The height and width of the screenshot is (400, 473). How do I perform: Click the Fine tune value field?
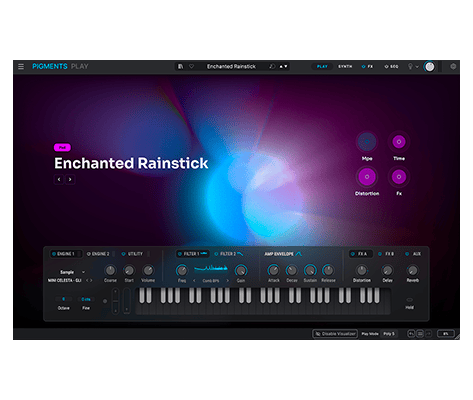coord(86,299)
